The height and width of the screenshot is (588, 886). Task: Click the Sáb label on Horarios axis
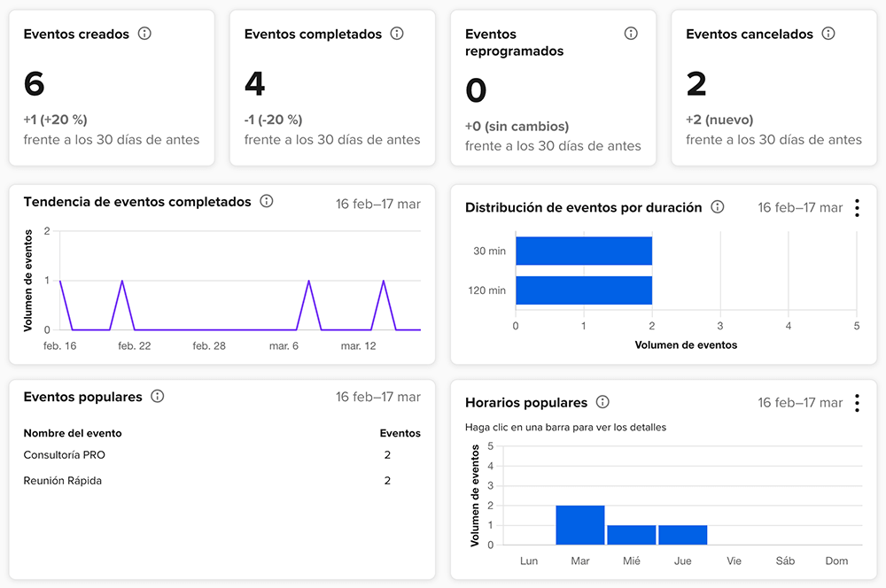point(785,561)
